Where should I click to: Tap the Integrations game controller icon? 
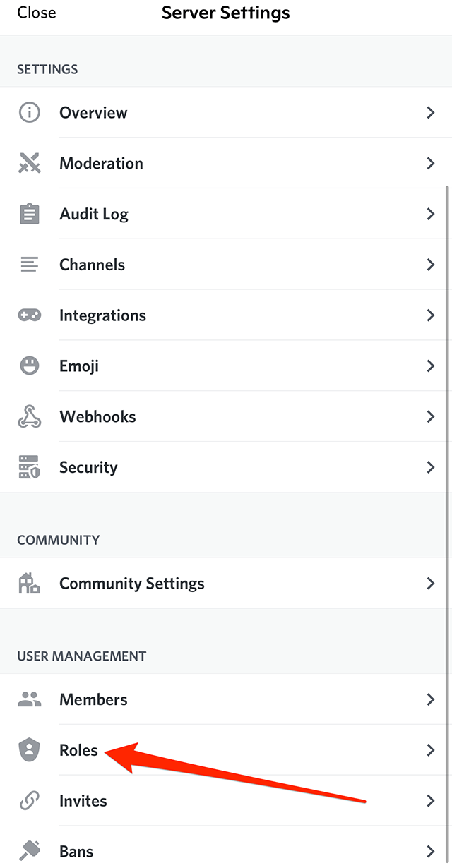(x=29, y=315)
